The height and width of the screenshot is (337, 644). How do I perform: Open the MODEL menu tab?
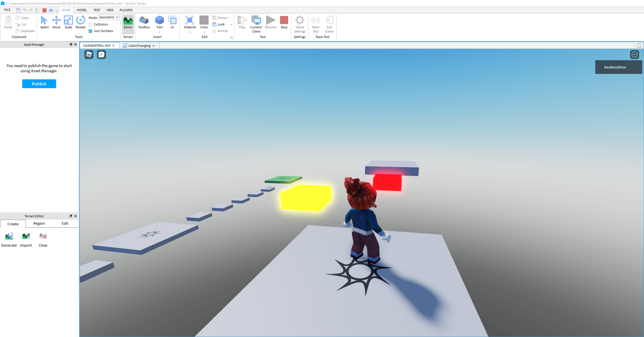click(x=81, y=10)
